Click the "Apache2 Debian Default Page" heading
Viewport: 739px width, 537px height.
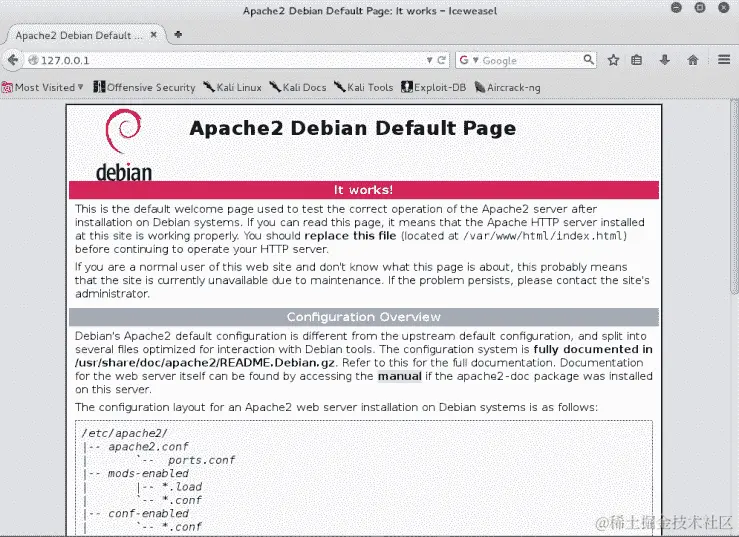(353, 128)
